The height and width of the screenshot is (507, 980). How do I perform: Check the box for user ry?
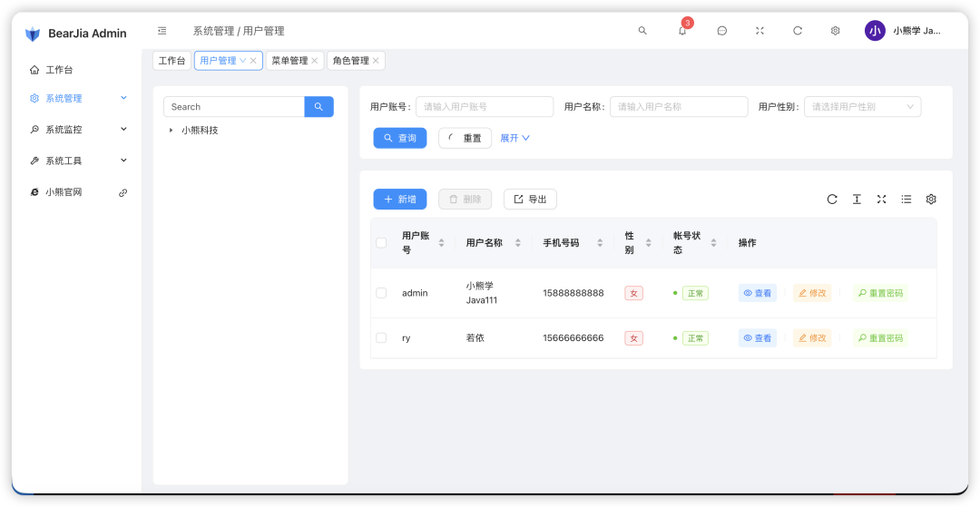pyautogui.click(x=381, y=337)
